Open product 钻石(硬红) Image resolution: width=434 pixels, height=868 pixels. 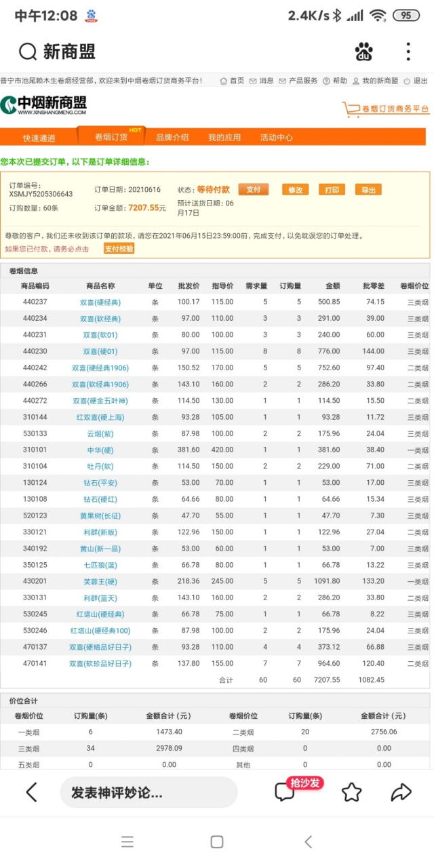[x=100, y=499]
